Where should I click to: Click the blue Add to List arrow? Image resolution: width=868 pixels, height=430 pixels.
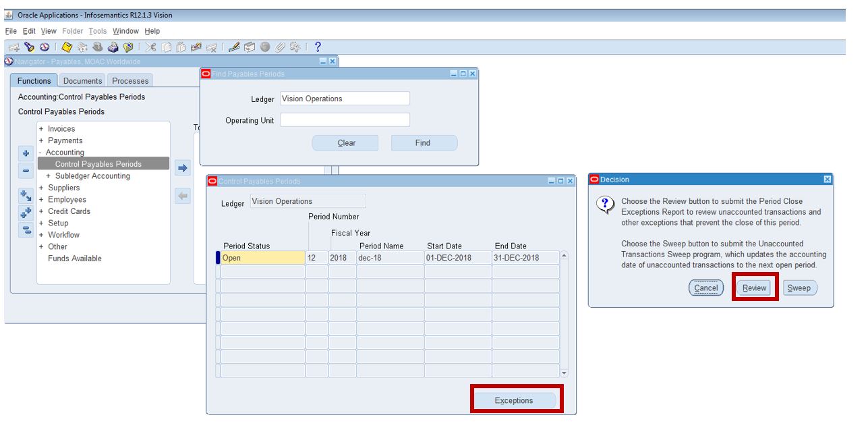(x=182, y=168)
